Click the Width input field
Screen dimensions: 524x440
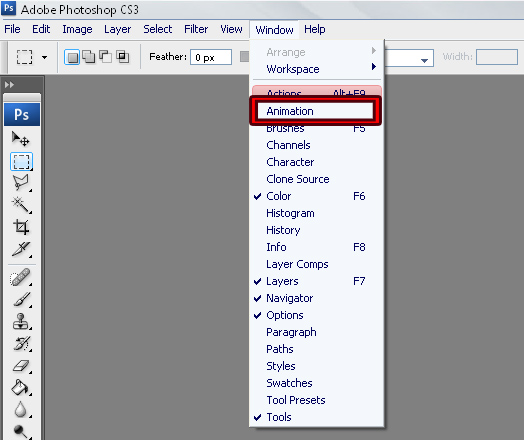tap(497, 57)
